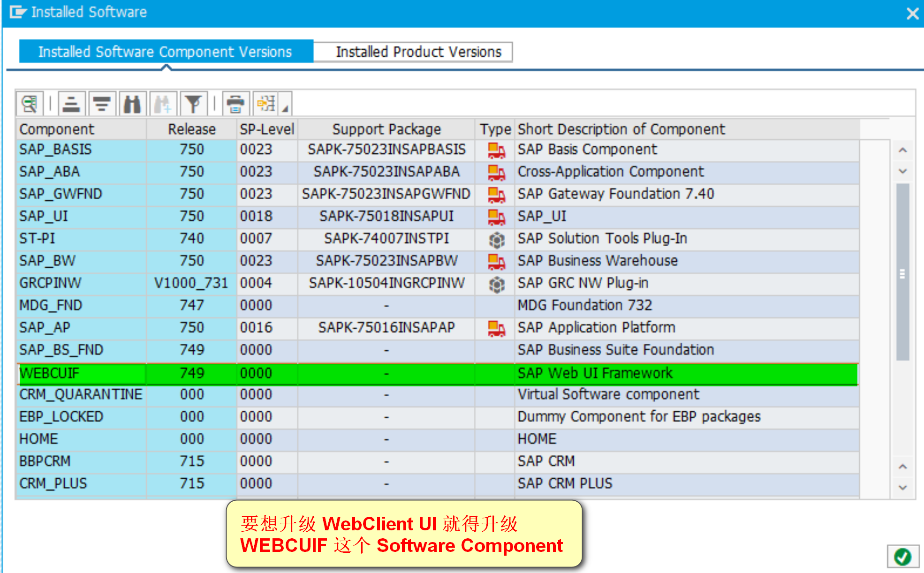Click the vertical scrollbar thumb
The width and height of the screenshot is (924, 573).
point(902,273)
